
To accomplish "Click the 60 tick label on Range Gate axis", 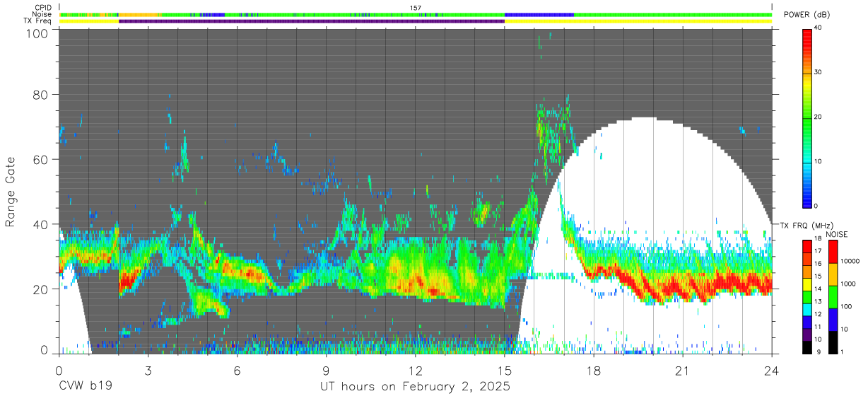I will pyautogui.click(x=41, y=159).
